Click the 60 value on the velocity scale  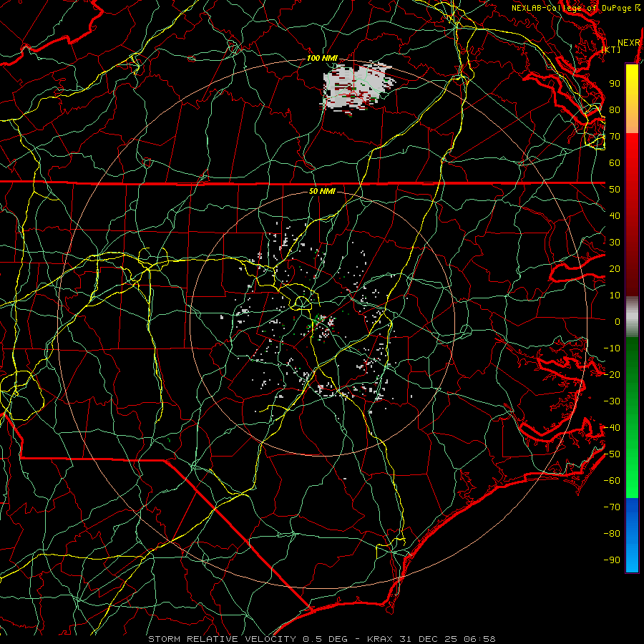point(615,162)
